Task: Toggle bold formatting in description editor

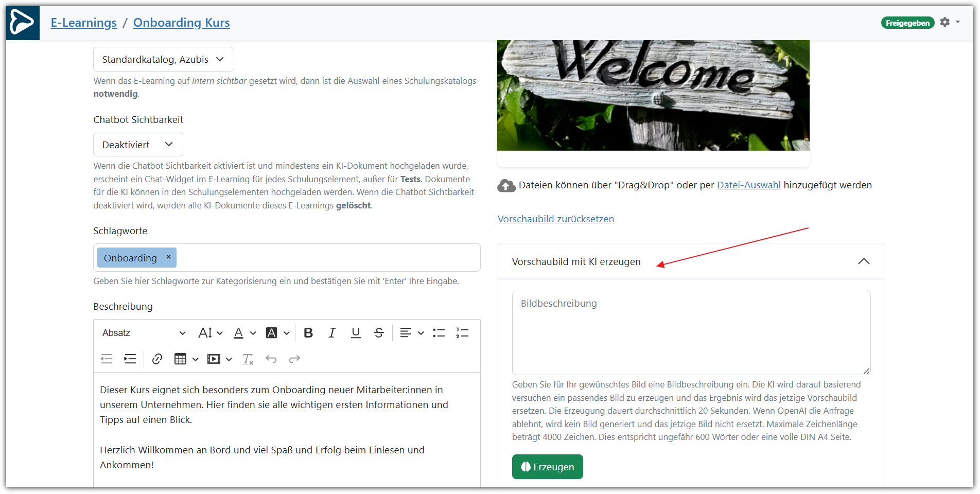Action: click(x=308, y=333)
